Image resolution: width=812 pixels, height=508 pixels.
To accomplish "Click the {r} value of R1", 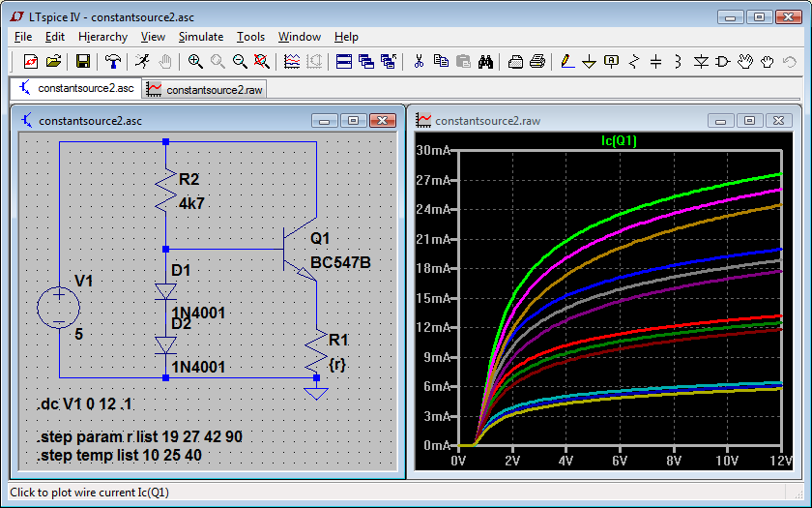I will pos(337,365).
